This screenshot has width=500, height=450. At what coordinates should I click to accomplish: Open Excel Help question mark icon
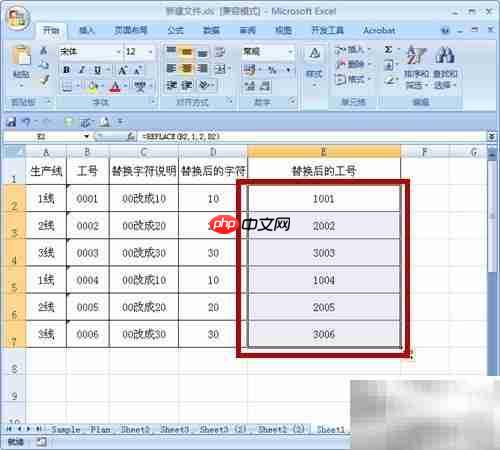pos(445,31)
